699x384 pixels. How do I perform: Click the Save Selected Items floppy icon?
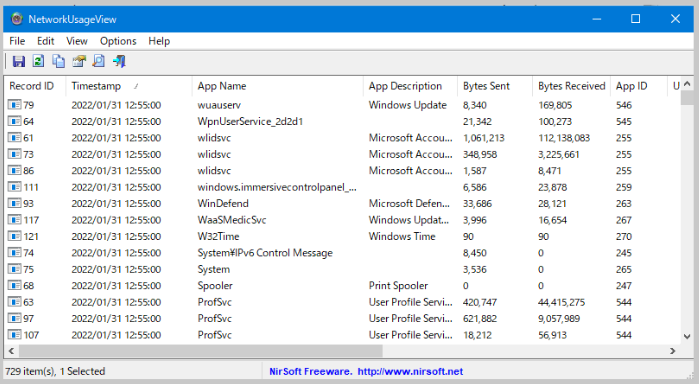coord(19,61)
